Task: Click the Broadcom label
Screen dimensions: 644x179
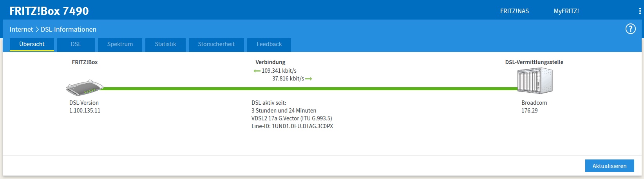Action: point(534,103)
